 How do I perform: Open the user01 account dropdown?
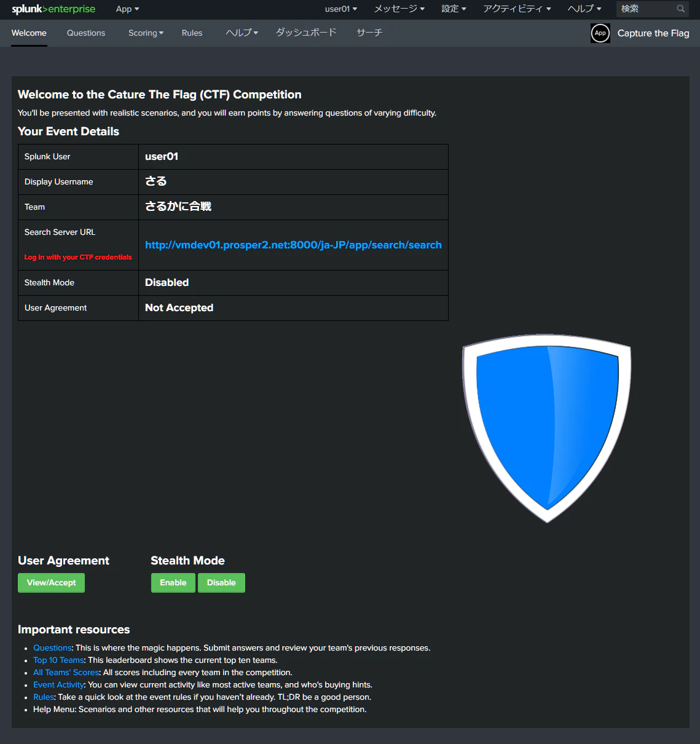(341, 9)
